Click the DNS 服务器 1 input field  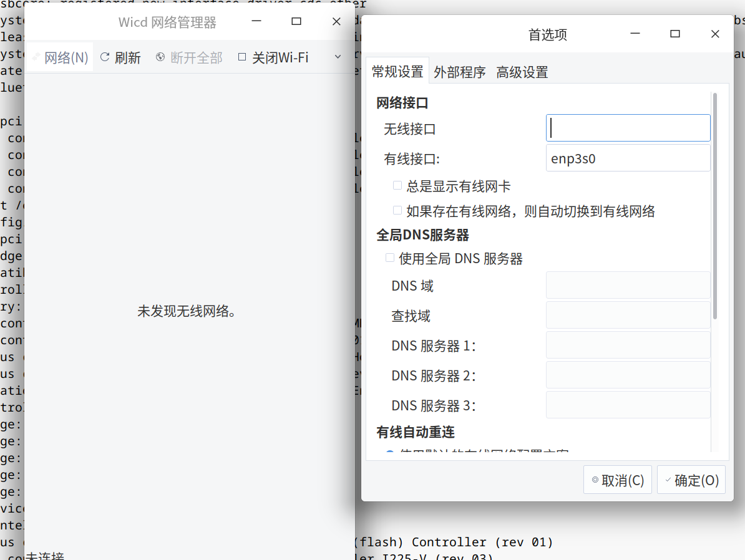628,345
